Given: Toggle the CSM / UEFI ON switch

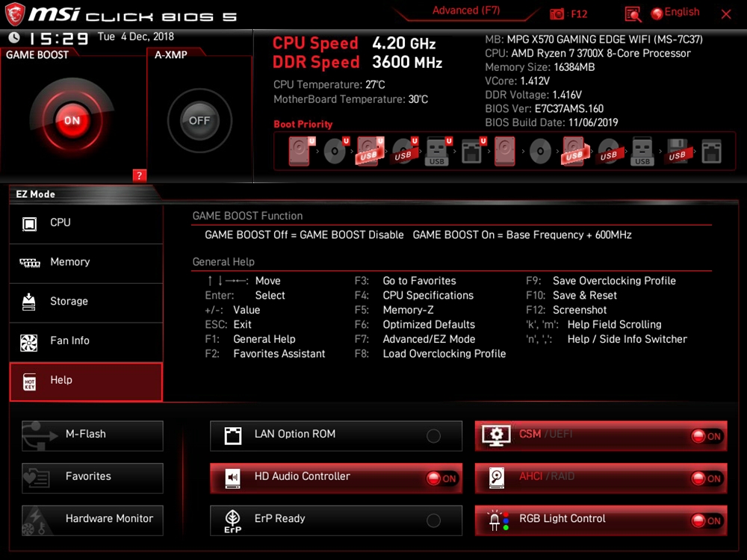Looking at the screenshot, I should point(707,436).
